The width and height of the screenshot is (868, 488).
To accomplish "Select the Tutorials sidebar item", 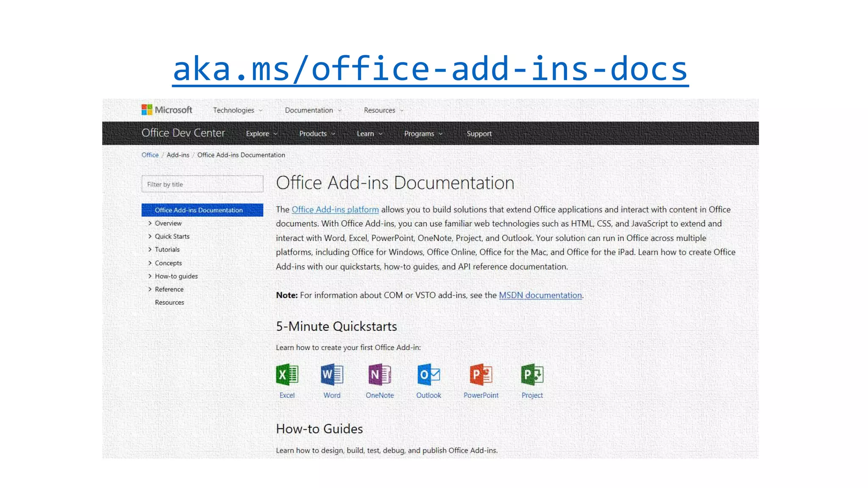I will 167,250.
